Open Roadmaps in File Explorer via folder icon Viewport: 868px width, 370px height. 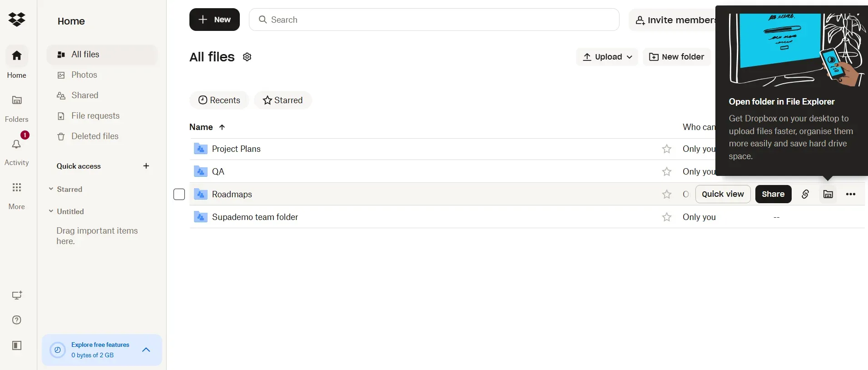point(828,194)
